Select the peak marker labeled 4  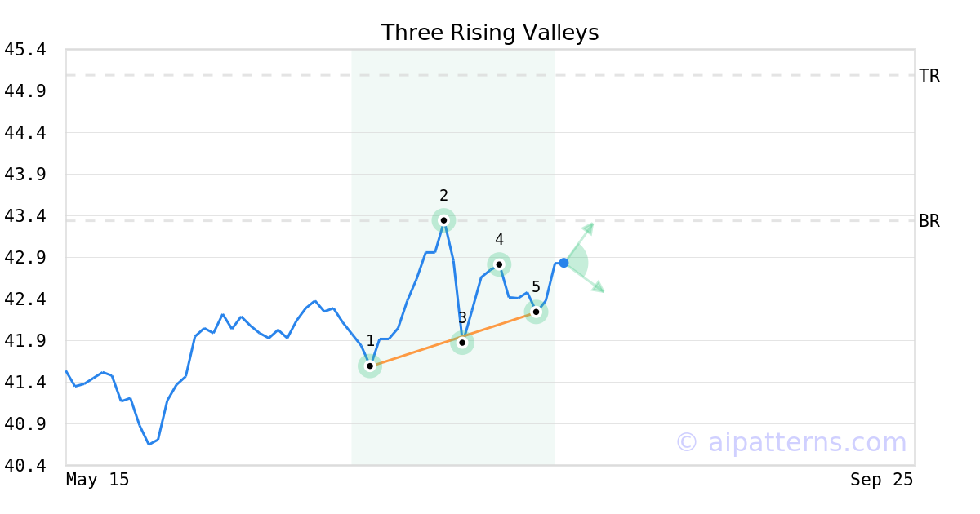(499, 264)
